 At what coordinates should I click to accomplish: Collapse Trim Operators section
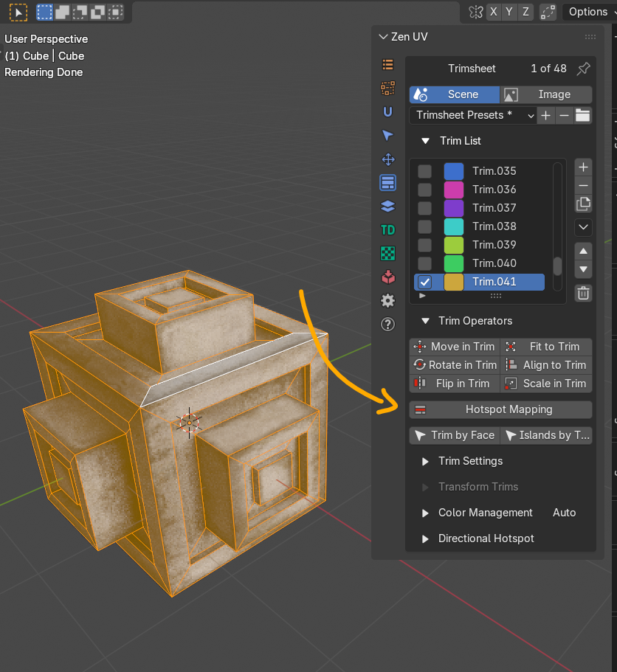click(x=425, y=321)
